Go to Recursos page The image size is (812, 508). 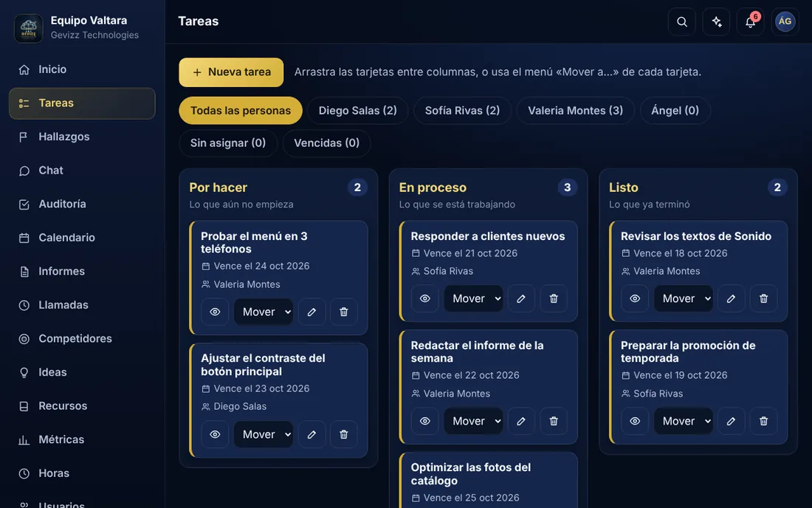(x=82, y=406)
